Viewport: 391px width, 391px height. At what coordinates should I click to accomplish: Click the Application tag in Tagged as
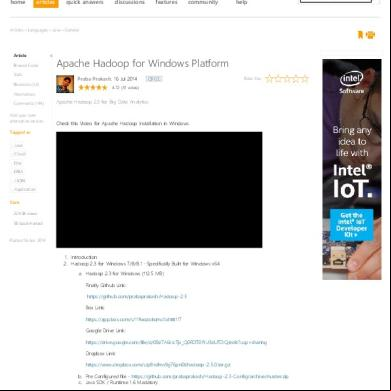coord(25,189)
